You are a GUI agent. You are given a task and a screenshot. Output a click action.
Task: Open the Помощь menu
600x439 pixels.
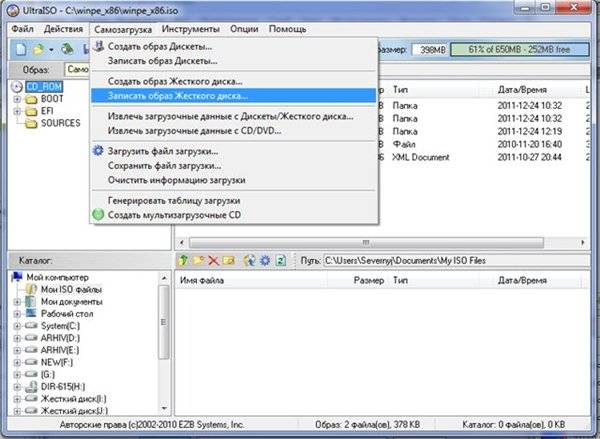click(287, 29)
